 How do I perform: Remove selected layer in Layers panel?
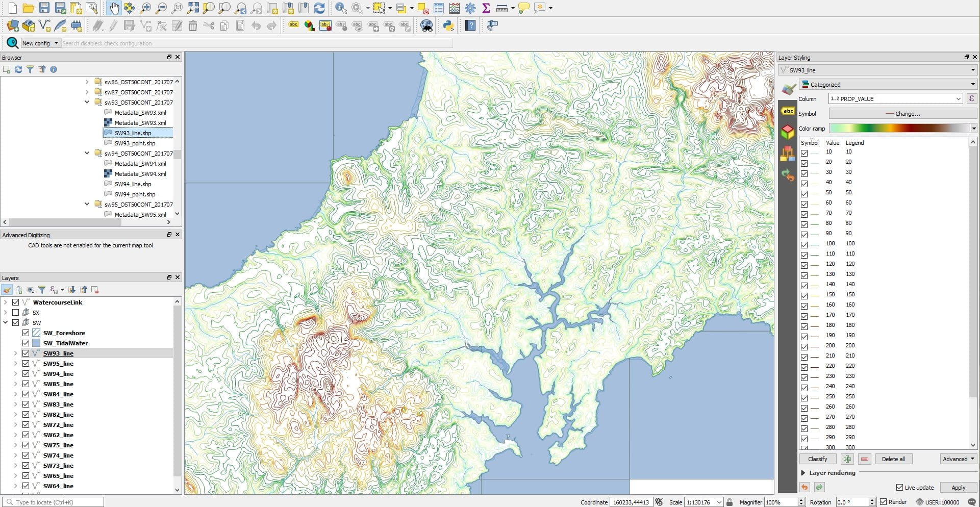click(x=94, y=290)
